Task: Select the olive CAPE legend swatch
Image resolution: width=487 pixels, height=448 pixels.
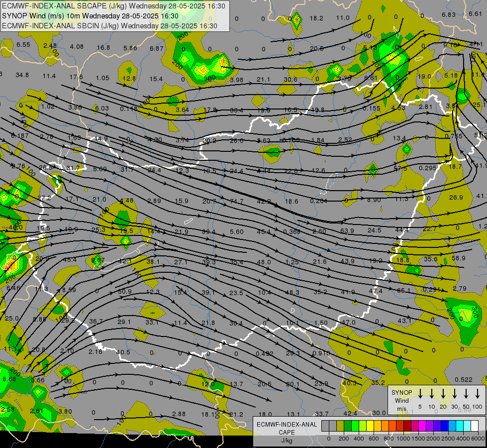Action: click(340, 426)
